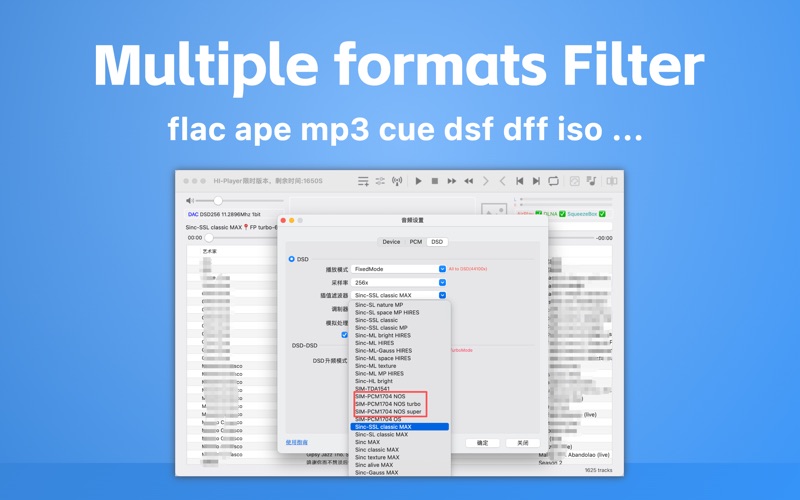This screenshot has width=800, height=500.
Task: Toggle the DLNA green checkbox
Action: [x=562, y=214]
